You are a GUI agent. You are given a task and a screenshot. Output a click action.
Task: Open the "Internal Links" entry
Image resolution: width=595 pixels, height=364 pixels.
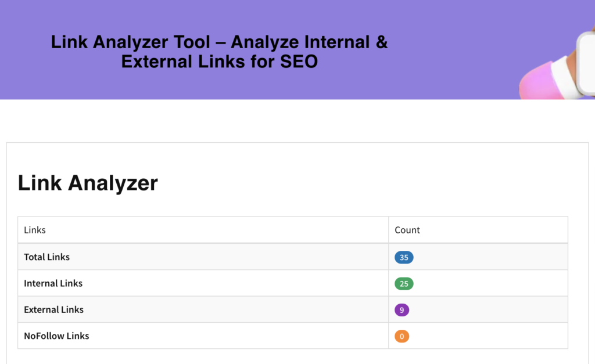[53, 283]
